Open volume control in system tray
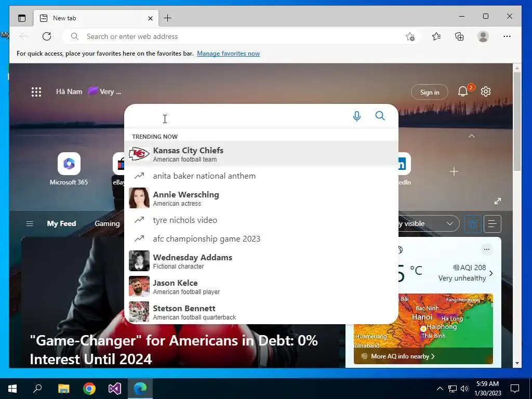The width and height of the screenshot is (532, 399). 464,389
